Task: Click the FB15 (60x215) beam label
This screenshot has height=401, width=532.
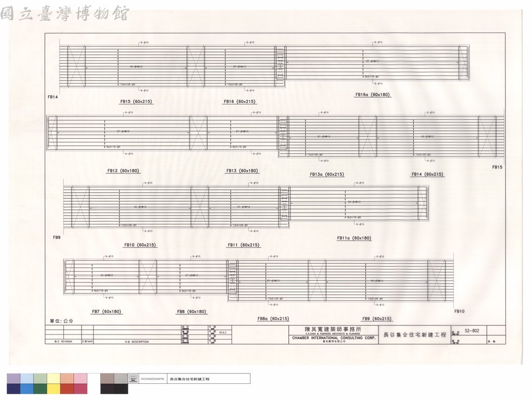Action: coord(136,101)
